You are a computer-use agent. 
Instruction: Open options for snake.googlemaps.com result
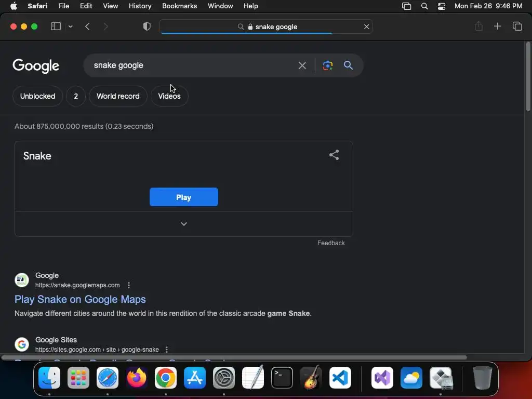(x=129, y=285)
